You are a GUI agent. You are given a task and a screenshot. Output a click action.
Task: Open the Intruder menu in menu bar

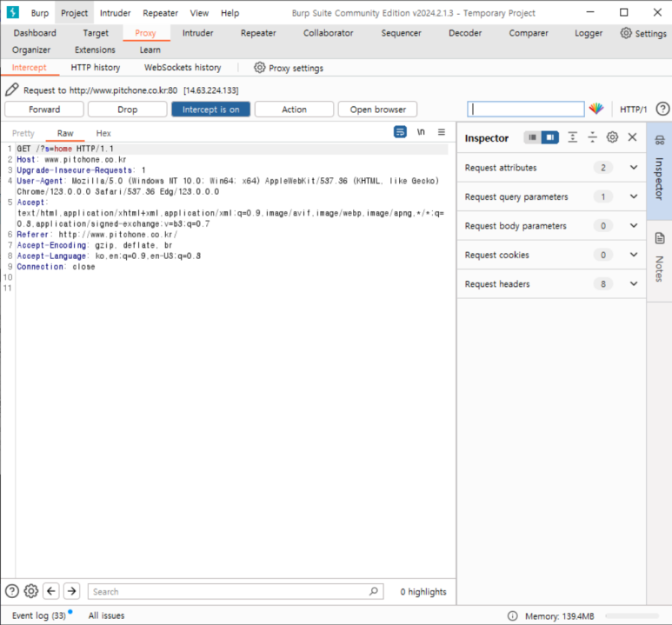point(116,13)
